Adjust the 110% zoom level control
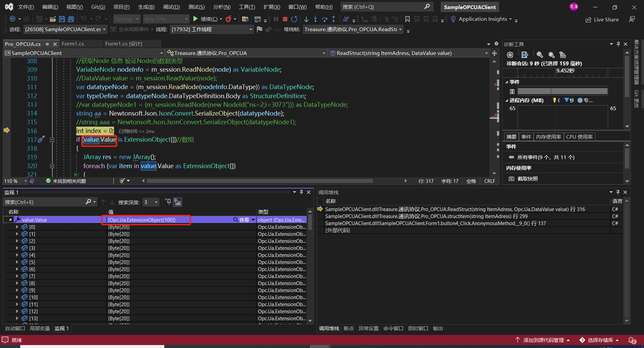 pyautogui.click(x=15, y=181)
